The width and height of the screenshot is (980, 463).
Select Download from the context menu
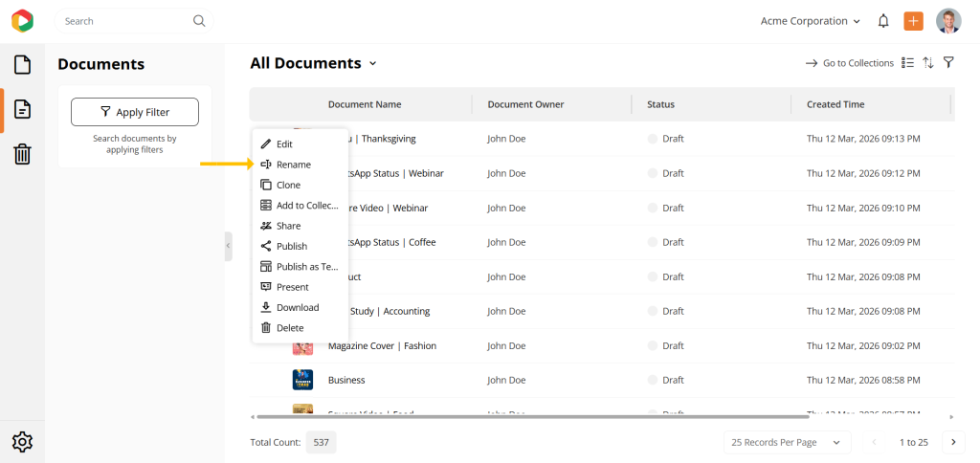coord(297,307)
